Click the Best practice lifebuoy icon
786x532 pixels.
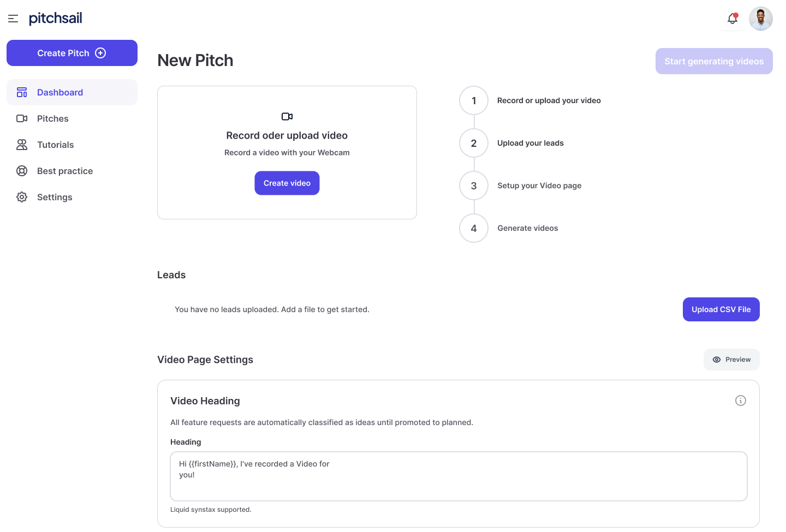(x=22, y=171)
